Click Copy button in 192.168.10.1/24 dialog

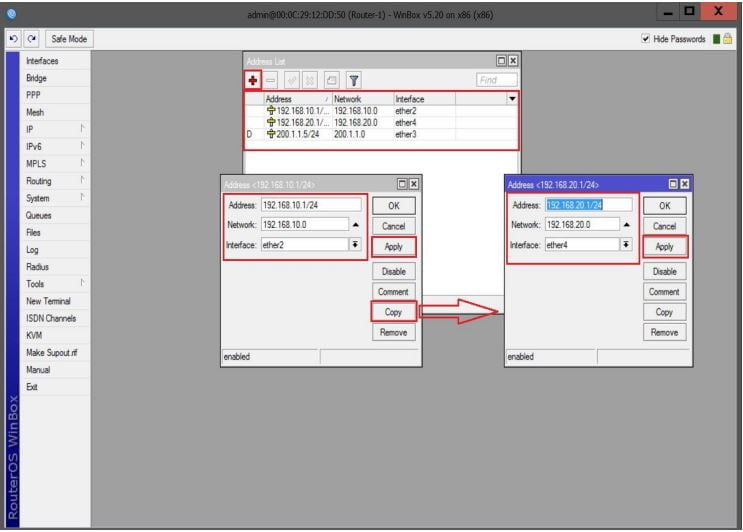393,312
